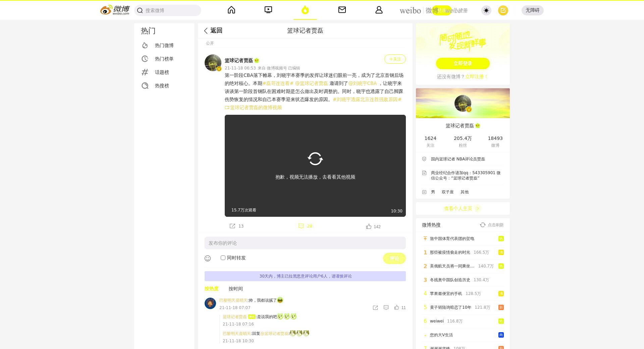Click the 205.4万 粉丝 followers count
644x349 pixels.
(x=463, y=141)
